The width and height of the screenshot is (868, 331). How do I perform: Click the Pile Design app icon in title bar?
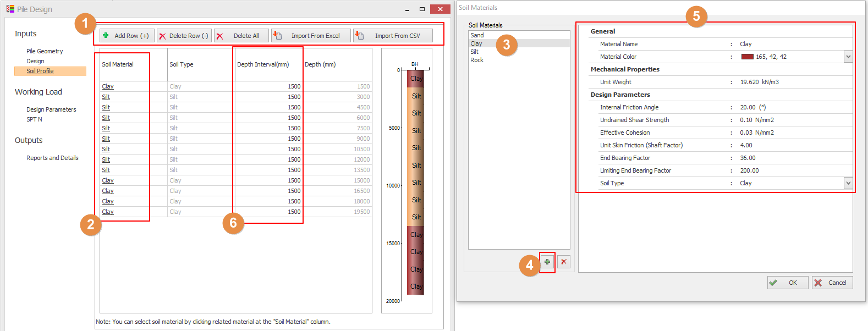coord(10,9)
